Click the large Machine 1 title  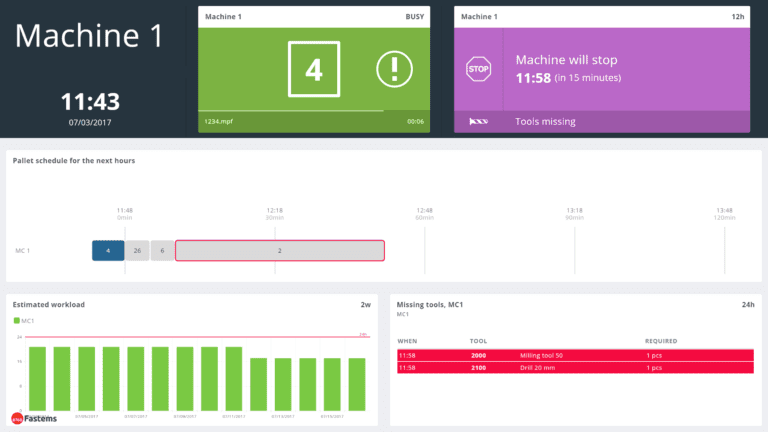tap(89, 36)
